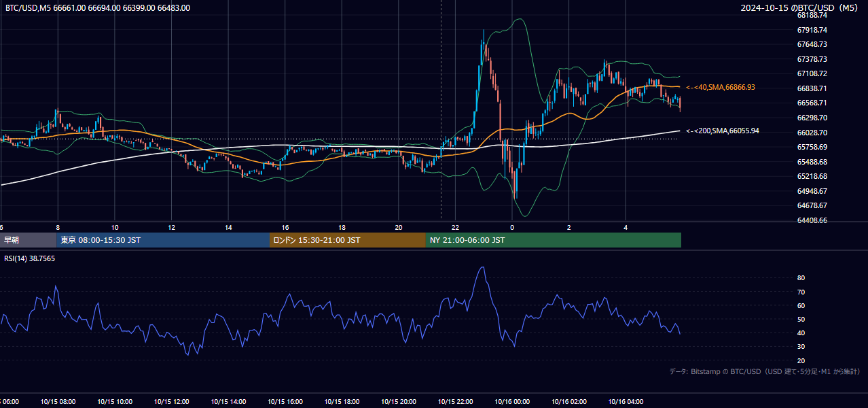The image size is (868, 408).
Task: Click the bottom time label 10/15 08:00
Action: point(58,401)
